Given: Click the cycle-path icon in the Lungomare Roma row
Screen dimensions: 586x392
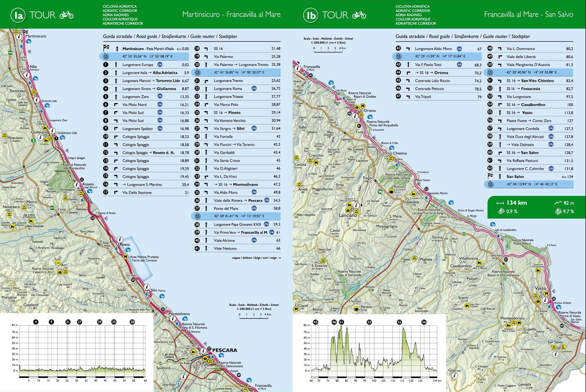Looking at the screenshot, I should [254, 88].
